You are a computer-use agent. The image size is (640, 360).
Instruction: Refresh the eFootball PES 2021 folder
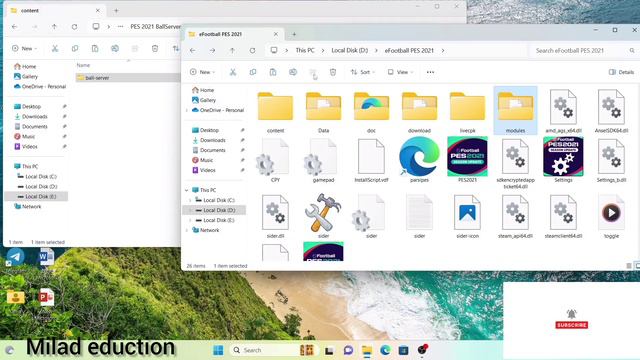coord(252,51)
